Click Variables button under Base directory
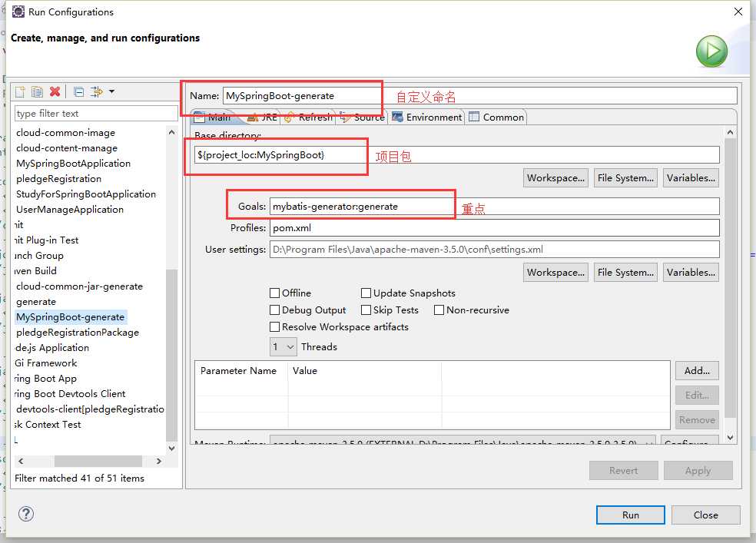756x543 pixels. 691,177
